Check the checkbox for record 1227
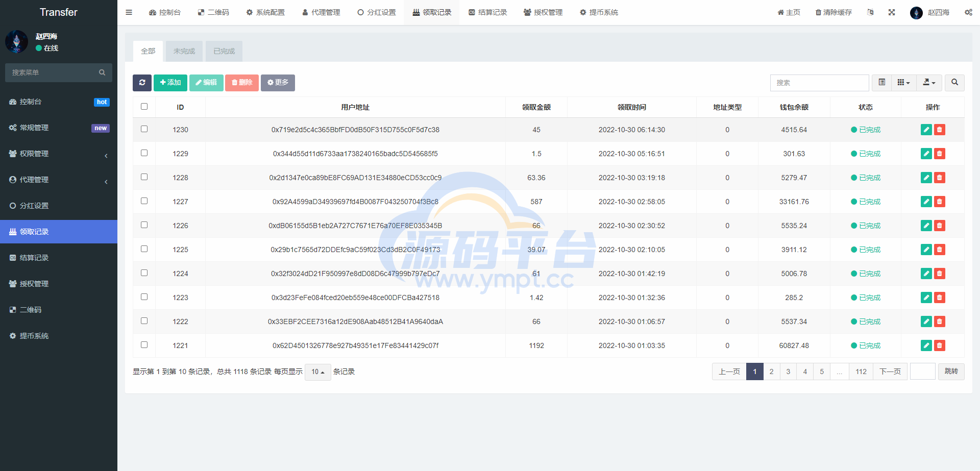Viewport: 980px width, 471px height. tap(144, 201)
